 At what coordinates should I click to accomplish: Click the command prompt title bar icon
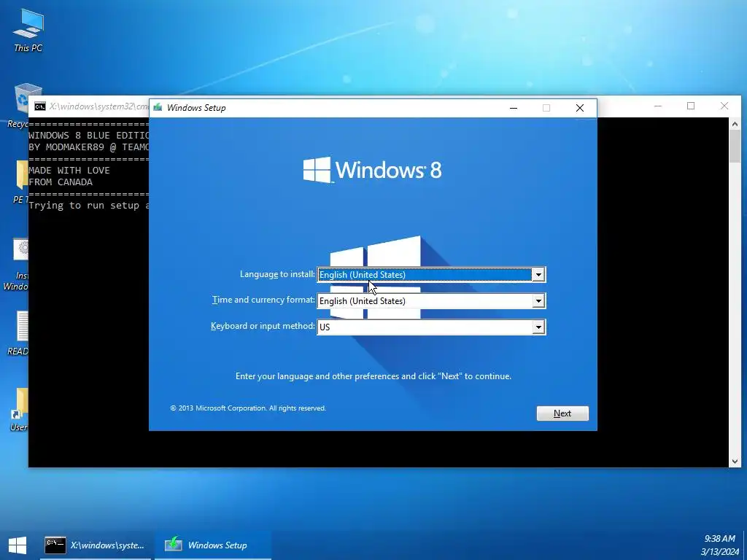(40, 106)
